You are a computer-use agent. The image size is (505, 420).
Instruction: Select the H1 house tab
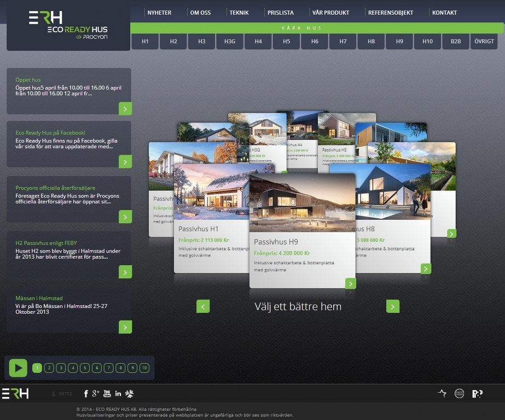[145, 42]
